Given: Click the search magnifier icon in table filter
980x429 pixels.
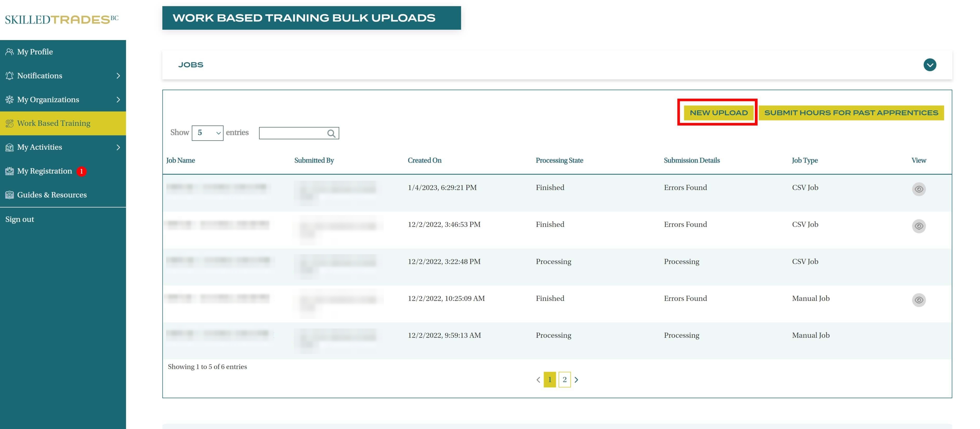Looking at the screenshot, I should (x=331, y=133).
